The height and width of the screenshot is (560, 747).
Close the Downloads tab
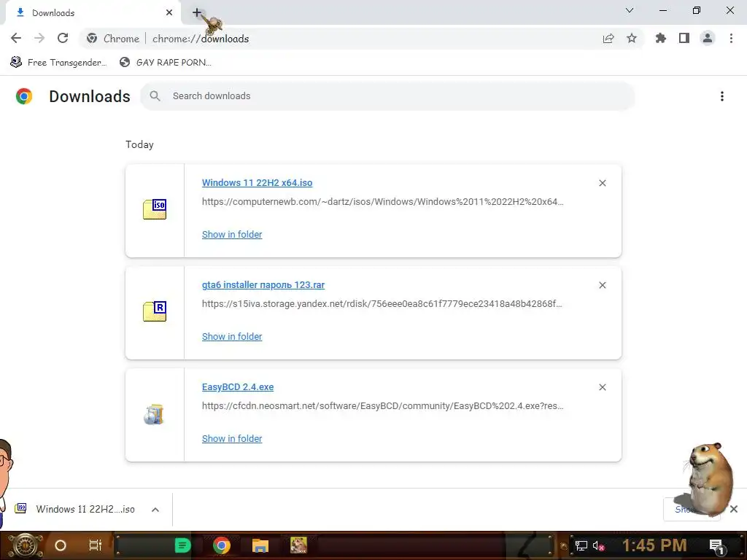(169, 13)
